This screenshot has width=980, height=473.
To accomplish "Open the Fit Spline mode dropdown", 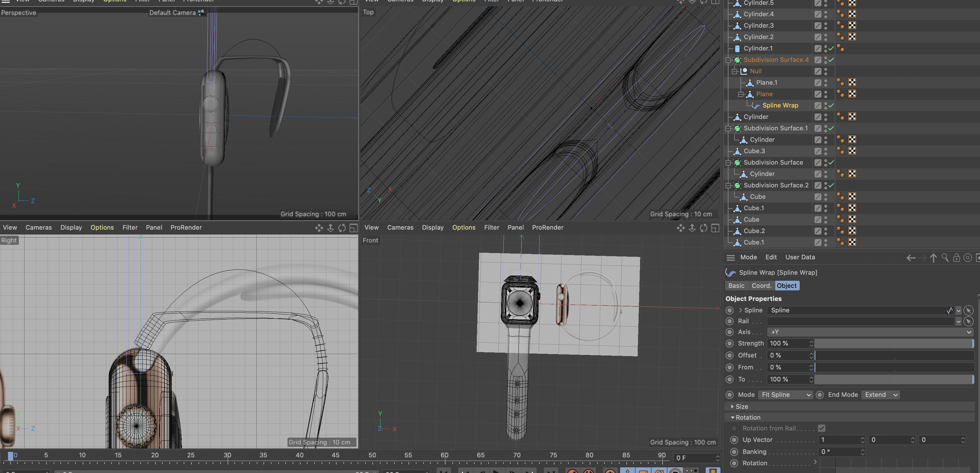I will coord(785,395).
